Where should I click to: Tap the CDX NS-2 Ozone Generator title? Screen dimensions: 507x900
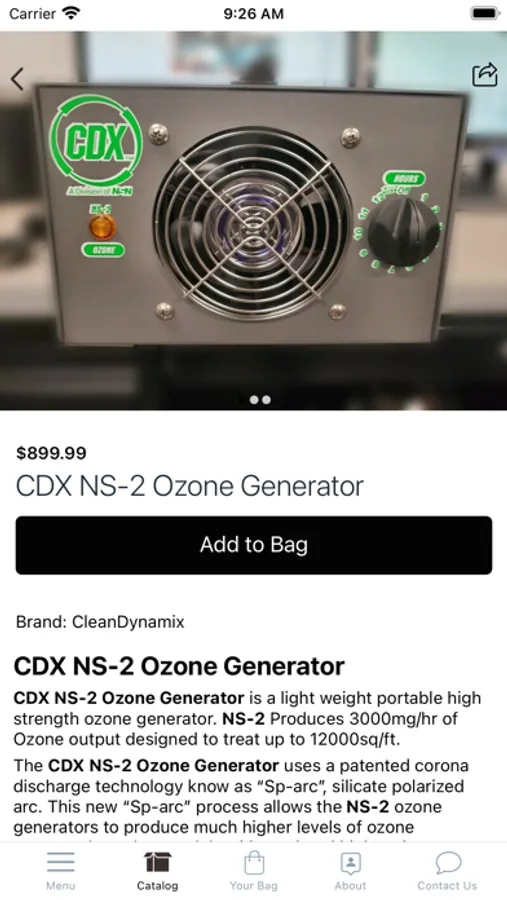pyautogui.click(x=189, y=486)
